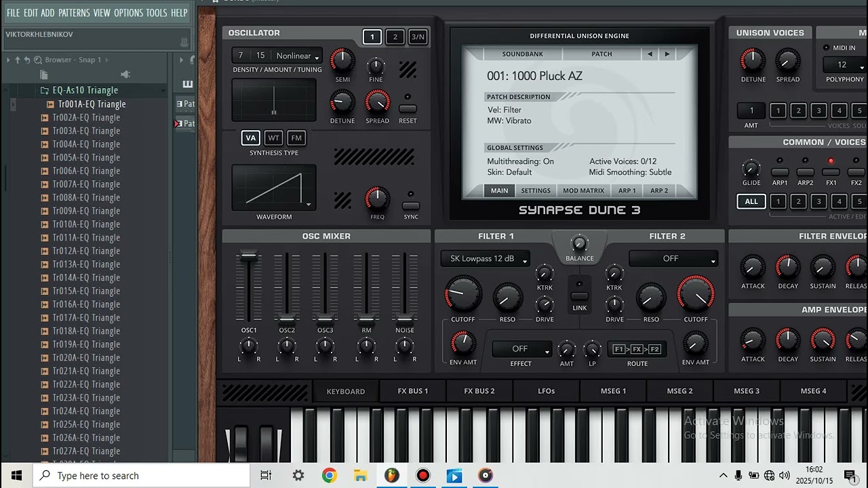
Task: Click the EQ-As10 Triangle folder icon
Action: [45, 90]
